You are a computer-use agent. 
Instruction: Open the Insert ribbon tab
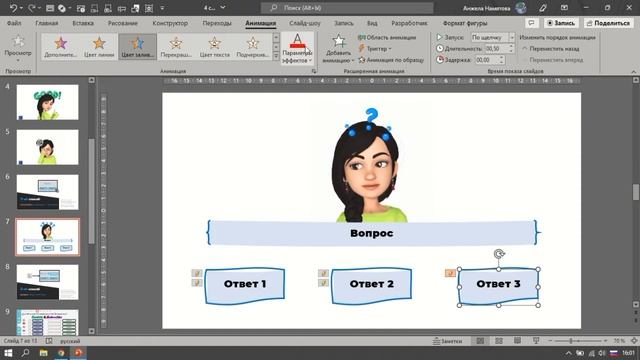83,23
